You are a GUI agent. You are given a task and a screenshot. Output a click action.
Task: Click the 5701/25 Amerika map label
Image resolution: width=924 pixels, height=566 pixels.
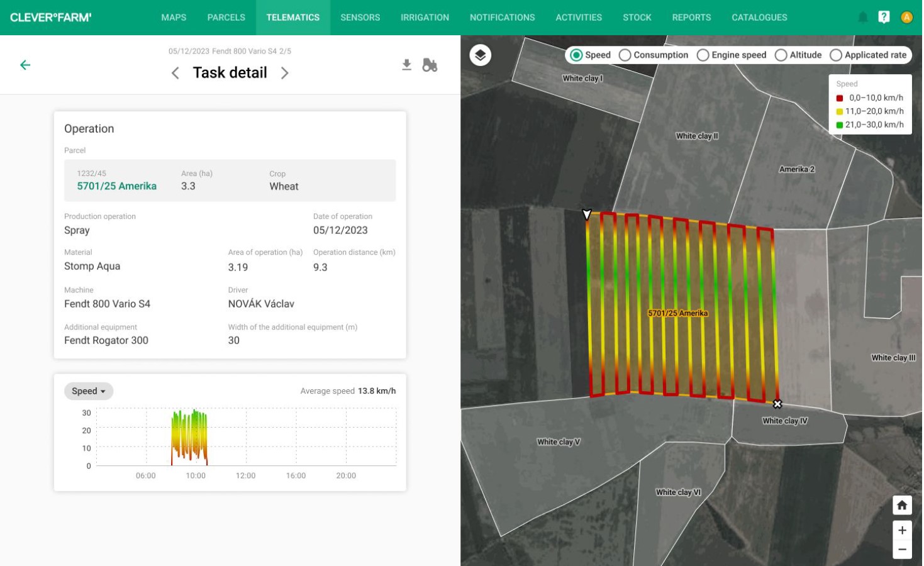[678, 313]
